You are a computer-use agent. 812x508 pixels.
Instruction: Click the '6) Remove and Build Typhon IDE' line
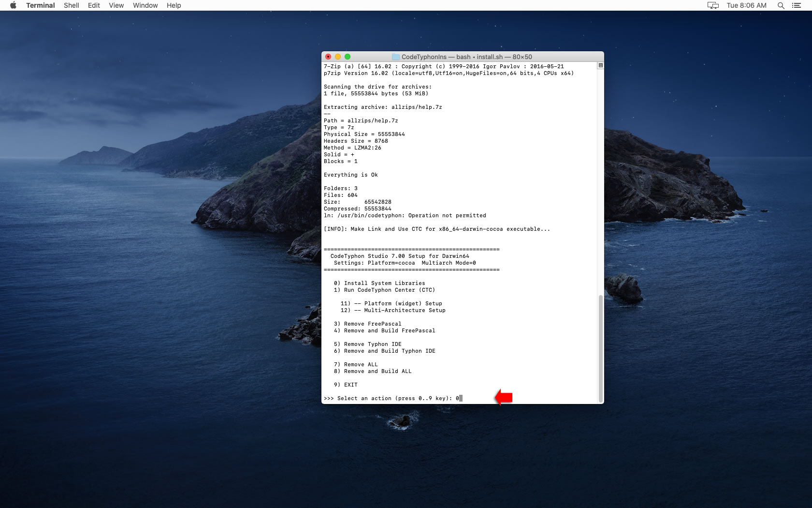tap(384, 351)
